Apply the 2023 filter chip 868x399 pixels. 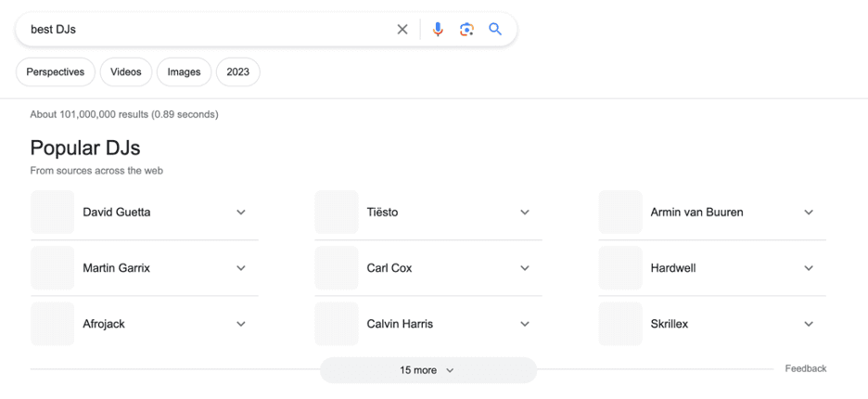point(238,72)
